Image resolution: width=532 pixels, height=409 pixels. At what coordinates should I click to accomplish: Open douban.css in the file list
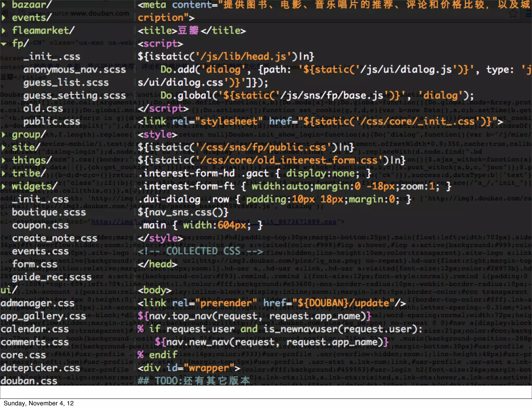29,381
